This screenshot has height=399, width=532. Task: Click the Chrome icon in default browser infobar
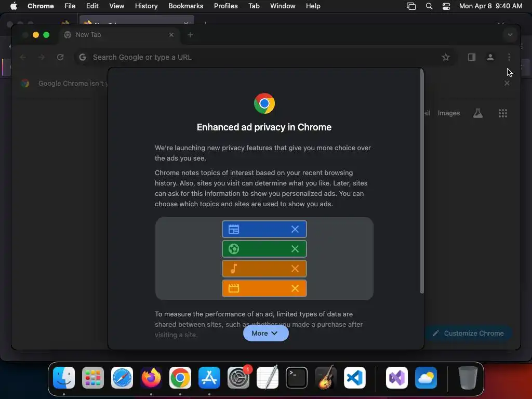click(x=25, y=83)
